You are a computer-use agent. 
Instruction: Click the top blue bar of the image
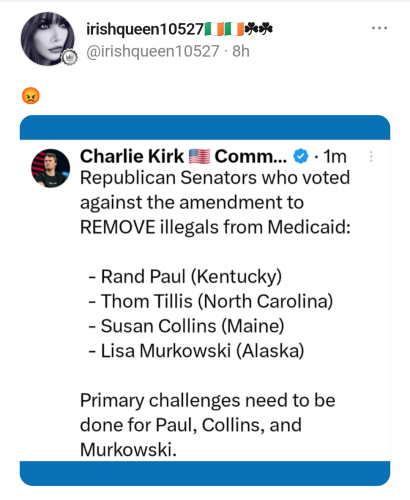point(205,127)
